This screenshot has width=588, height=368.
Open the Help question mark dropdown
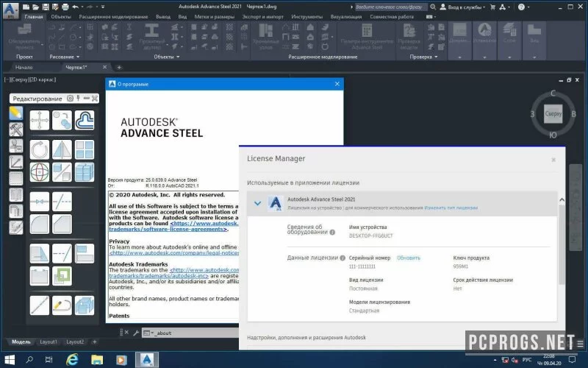click(523, 7)
